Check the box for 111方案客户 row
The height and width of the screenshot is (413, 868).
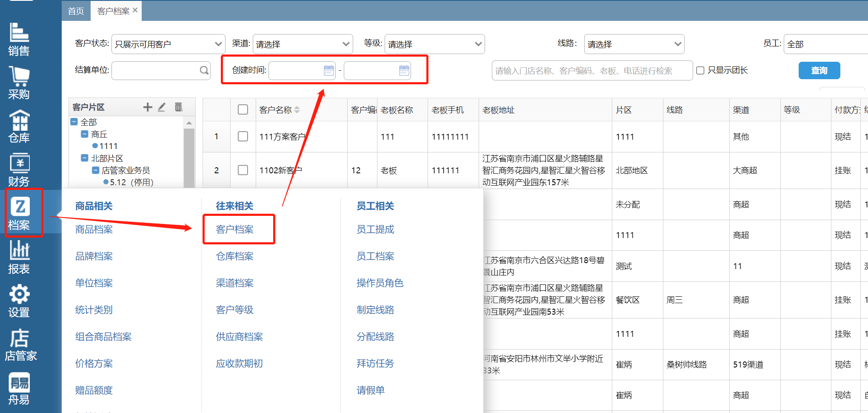243,136
